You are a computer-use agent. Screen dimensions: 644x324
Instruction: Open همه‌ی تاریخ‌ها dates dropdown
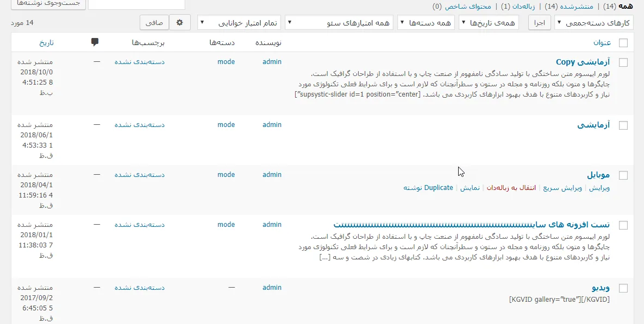(489, 23)
